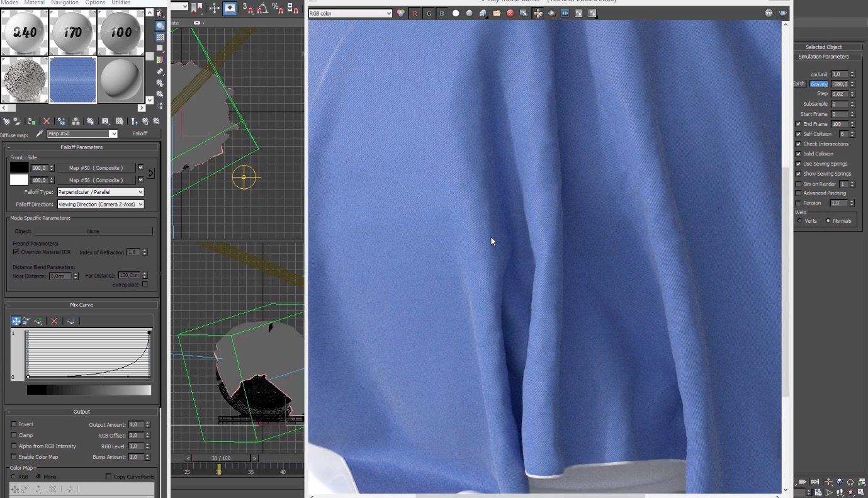Image resolution: width=868 pixels, height=498 pixels.
Task: Click the Simulation Parameters rollout header
Action: tap(823, 57)
